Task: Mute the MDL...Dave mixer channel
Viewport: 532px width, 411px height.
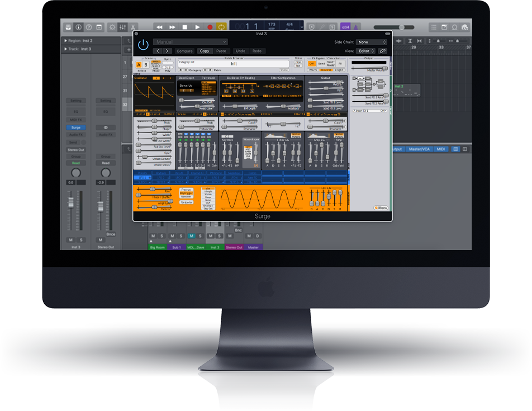Action: (191, 236)
